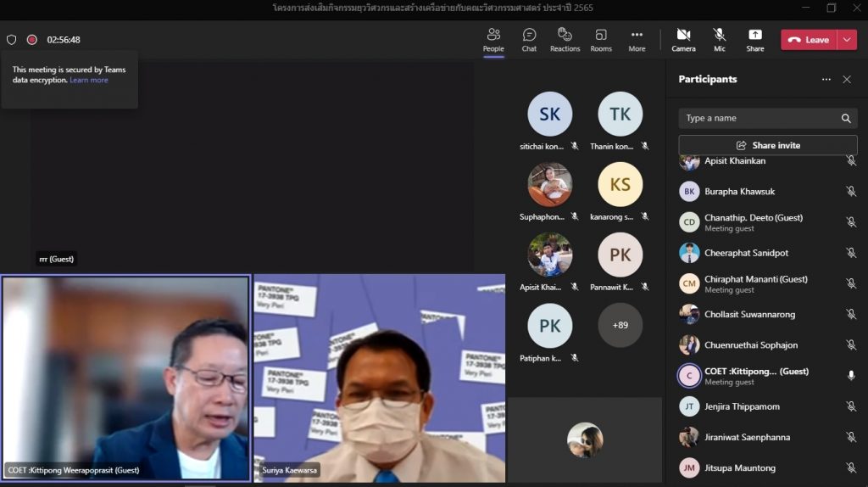
Task: Expand the Leave button dropdown arrow
Action: [848, 40]
